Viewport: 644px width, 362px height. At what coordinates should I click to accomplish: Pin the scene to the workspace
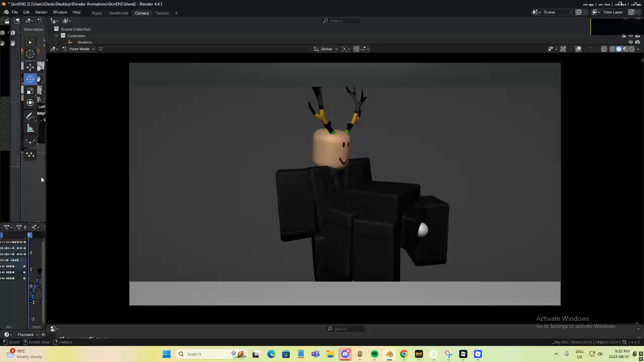(572, 12)
